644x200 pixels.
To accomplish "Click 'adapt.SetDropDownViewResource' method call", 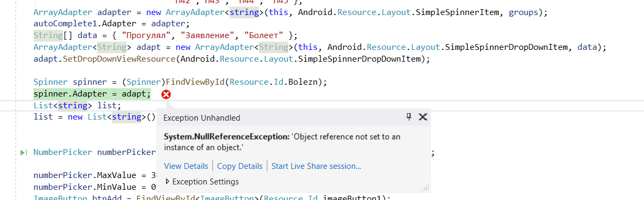I will pos(104,59).
